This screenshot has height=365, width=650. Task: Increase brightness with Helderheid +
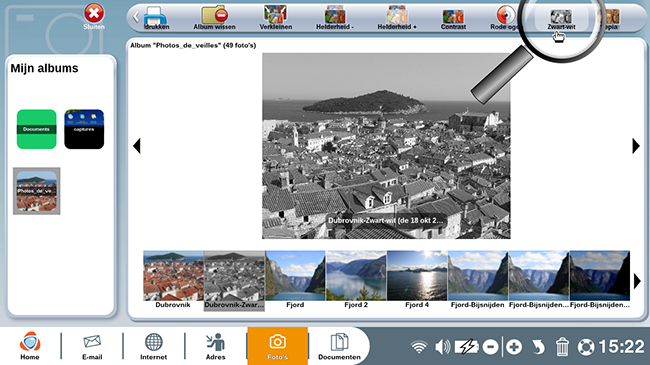(x=397, y=18)
